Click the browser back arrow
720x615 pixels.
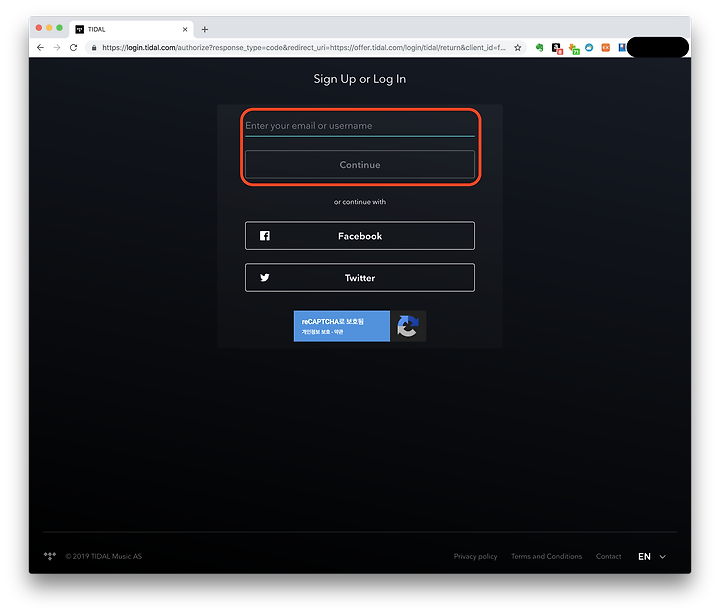click(40, 47)
